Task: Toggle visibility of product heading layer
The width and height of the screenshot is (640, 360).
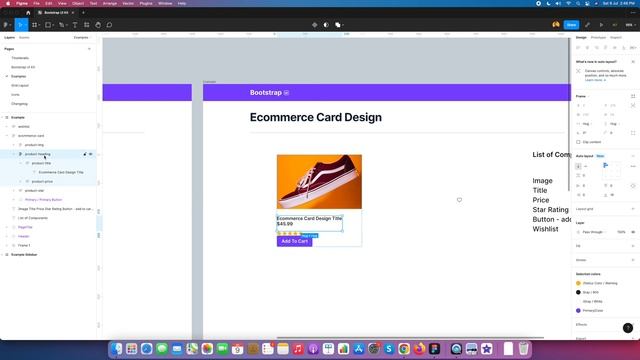Action: click(91, 154)
